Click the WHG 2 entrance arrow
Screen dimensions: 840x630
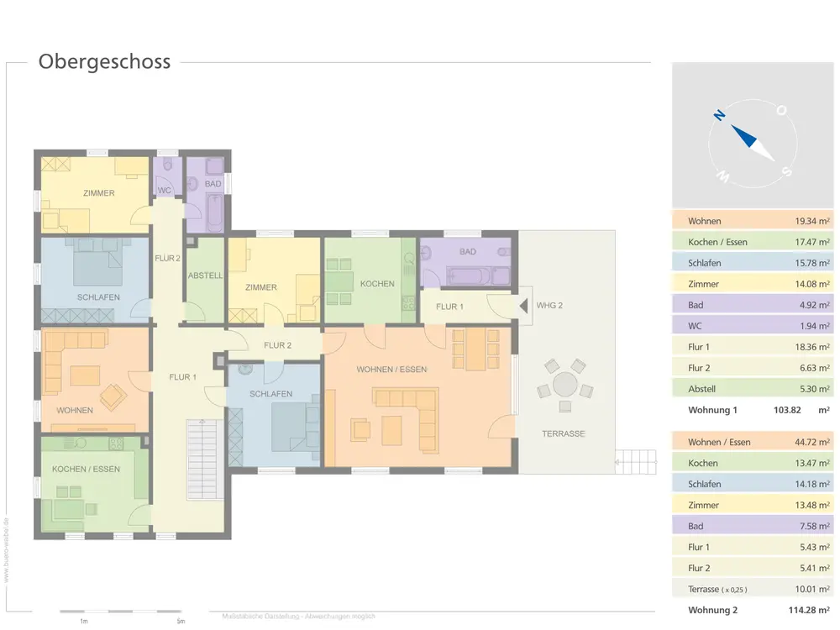(524, 305)
